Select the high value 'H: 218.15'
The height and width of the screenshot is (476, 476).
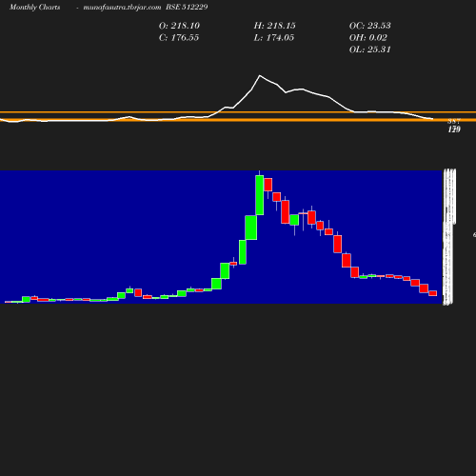[274, 26]
